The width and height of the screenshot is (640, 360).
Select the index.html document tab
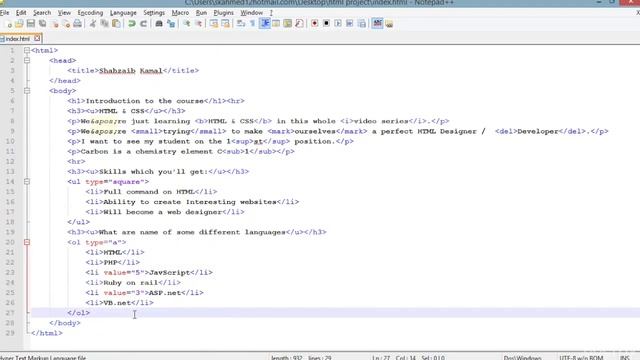pyautogui.click(x=18, y=39)
